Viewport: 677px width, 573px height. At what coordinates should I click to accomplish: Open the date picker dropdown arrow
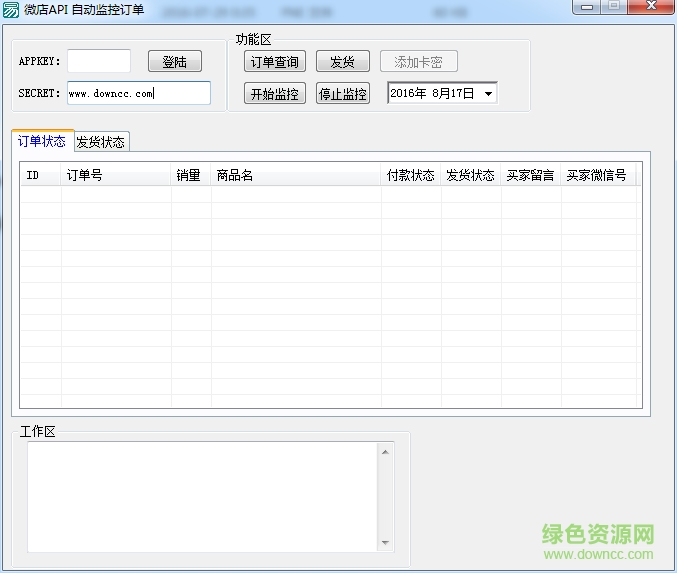click(x=488, y=93)
